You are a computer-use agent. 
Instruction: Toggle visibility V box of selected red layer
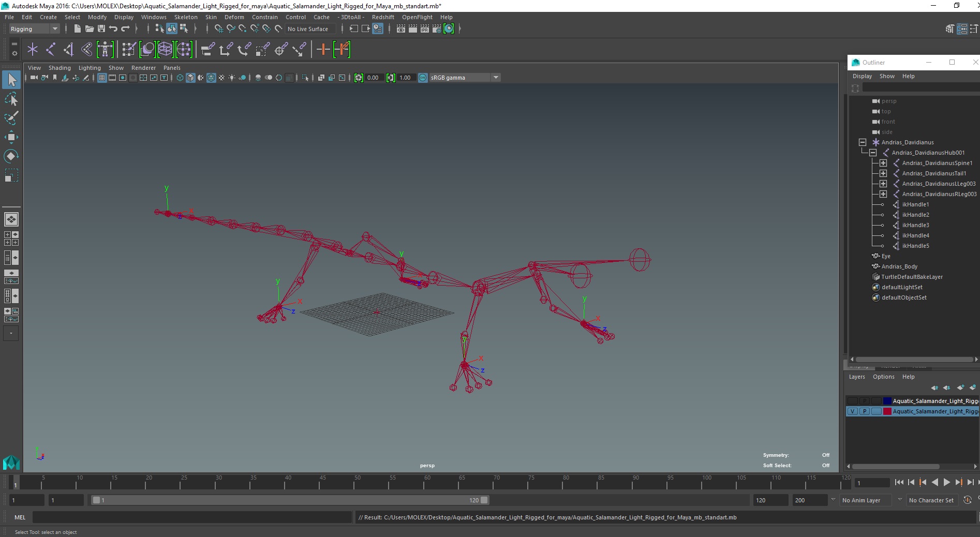pos(852,411)
